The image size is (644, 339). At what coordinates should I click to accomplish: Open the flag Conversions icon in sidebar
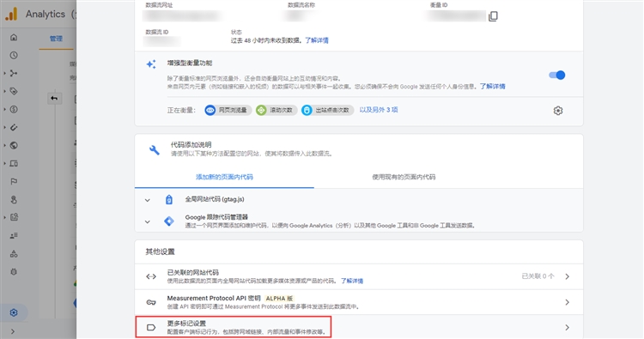[14, 181]
